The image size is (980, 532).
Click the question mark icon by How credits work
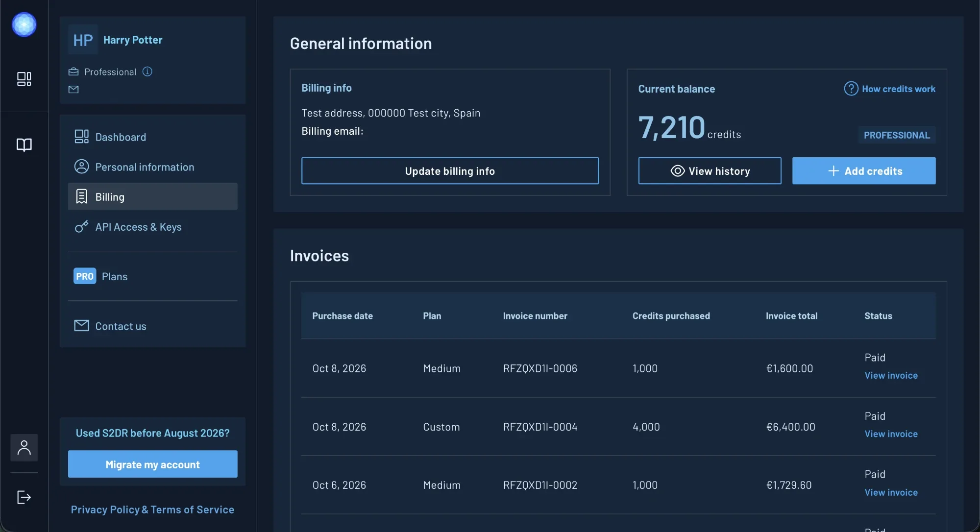(851, 89)
